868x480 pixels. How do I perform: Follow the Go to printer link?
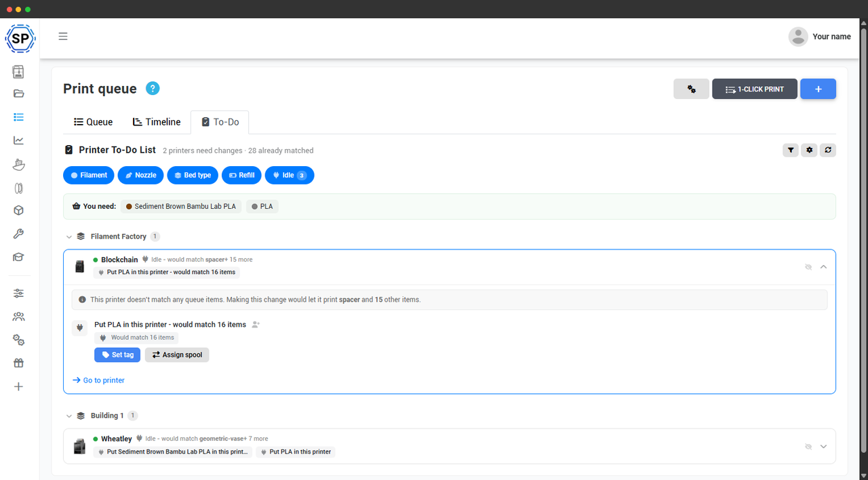(x=98, y=380)
